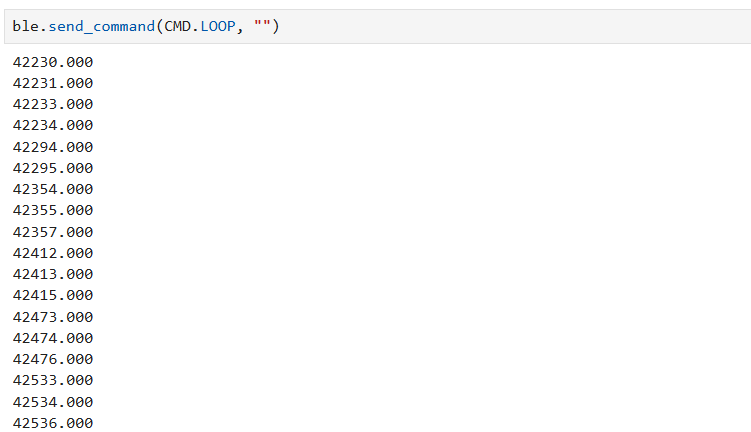Click the 42536.000 output value
This screenshot has height=432, width=751.
53,423
